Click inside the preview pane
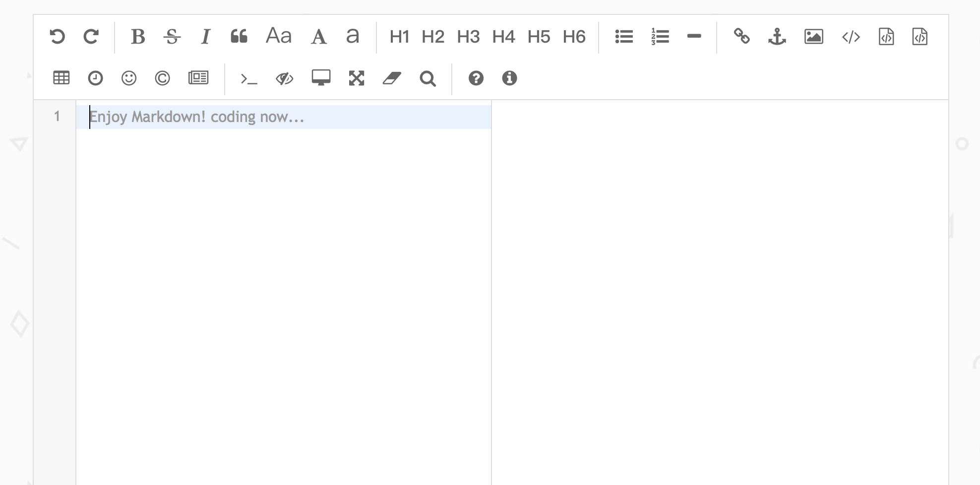The image size is (980, 485). [x=720, y=292]
